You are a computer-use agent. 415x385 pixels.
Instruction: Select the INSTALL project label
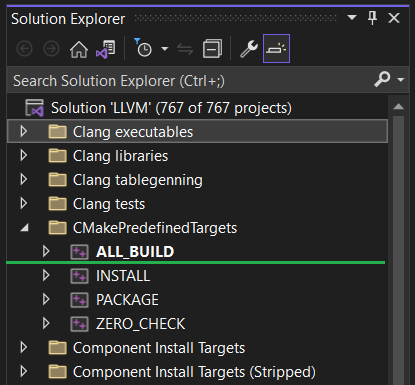(123, 276)
